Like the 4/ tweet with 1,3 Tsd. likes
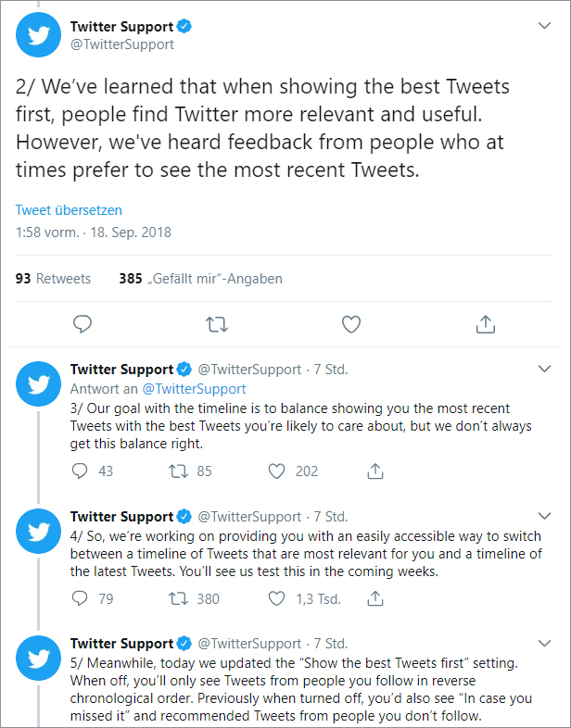 276,598
